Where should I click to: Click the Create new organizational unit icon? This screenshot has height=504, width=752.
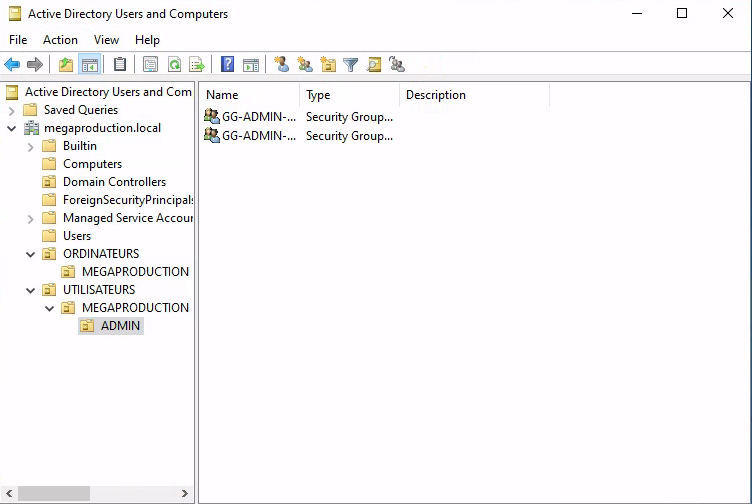tap(328, 65)
